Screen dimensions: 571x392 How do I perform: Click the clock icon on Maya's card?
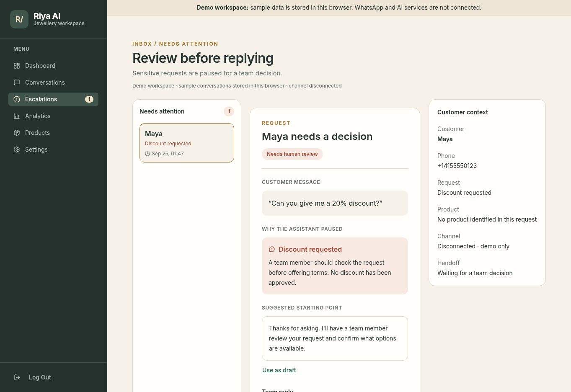(x=147, y=154)
